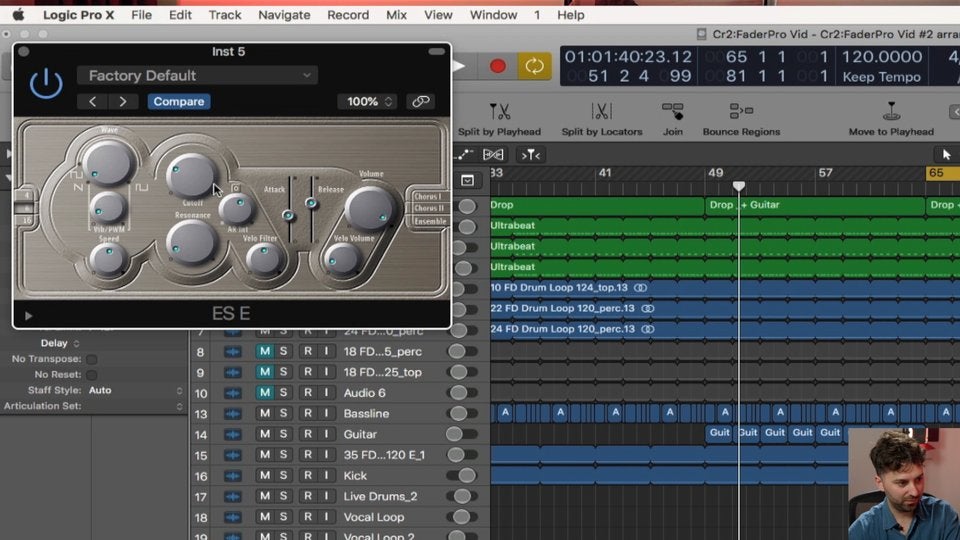Screen dimensions: 960x540
Task: Click the plugin link chain icon
Action: (x=421, y=101)
